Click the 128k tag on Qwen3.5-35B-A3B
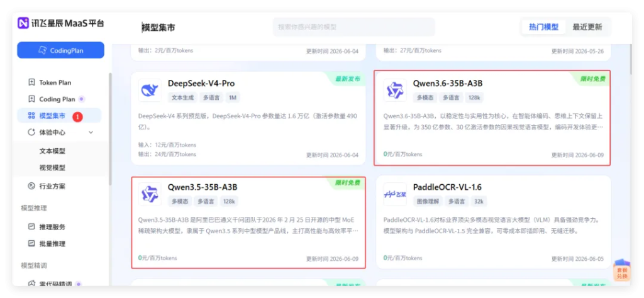644x298 pixels. (229, 202)
